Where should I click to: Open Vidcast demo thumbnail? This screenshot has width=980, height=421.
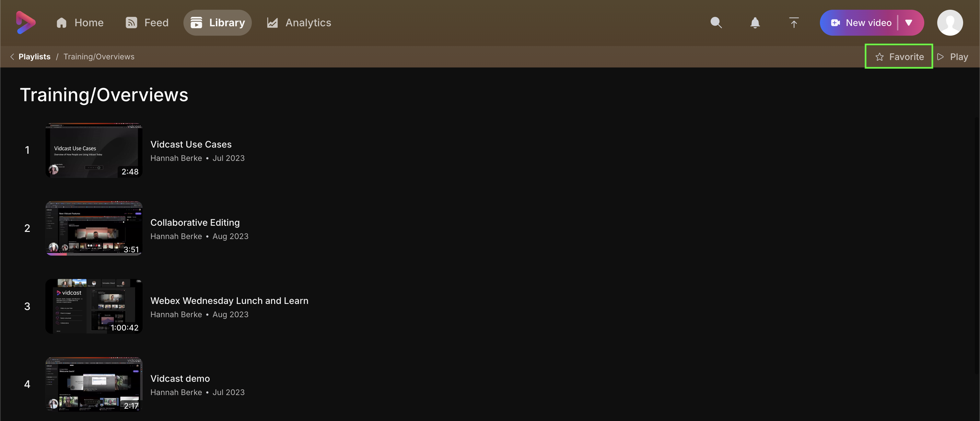(94, 384)
